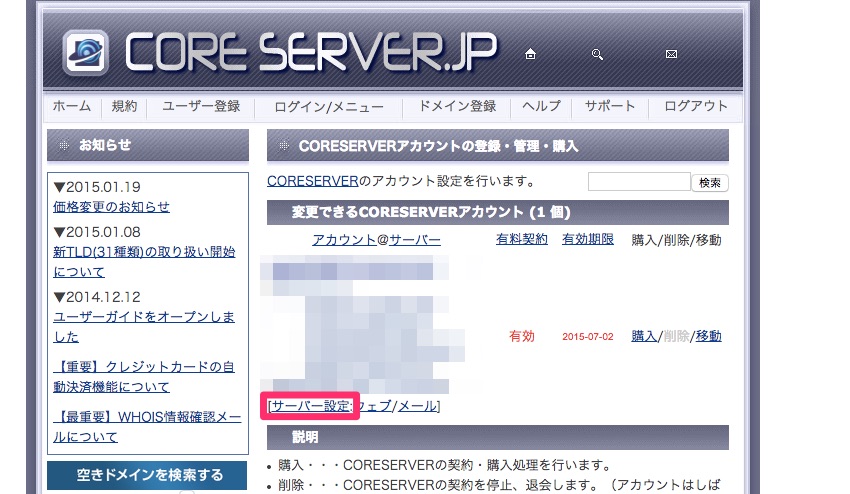This screenshot has height=494, width=850.
Task: Open 新TLD(31種類)の取り扱い開始について link
Action: point(144,261)
